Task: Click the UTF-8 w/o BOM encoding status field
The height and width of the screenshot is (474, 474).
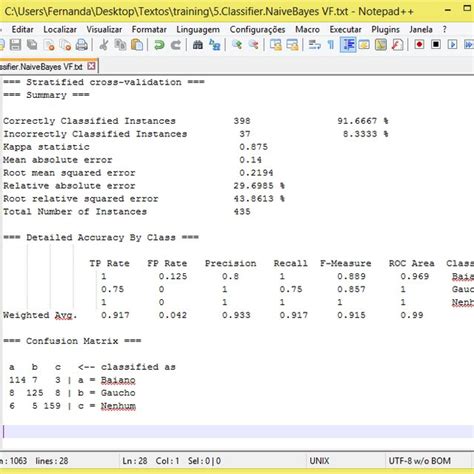Action: click(x=420, y=461)
